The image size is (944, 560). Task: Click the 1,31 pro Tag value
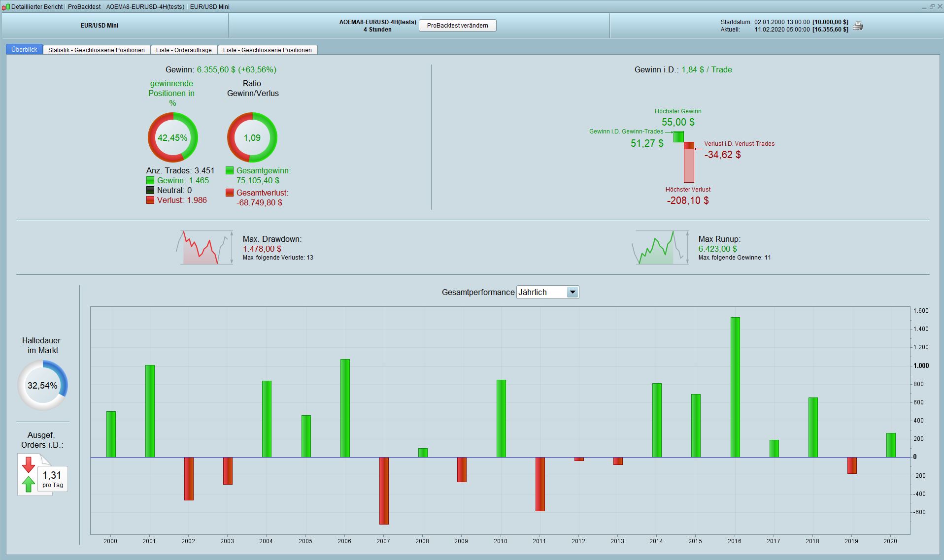coord(52,479)
